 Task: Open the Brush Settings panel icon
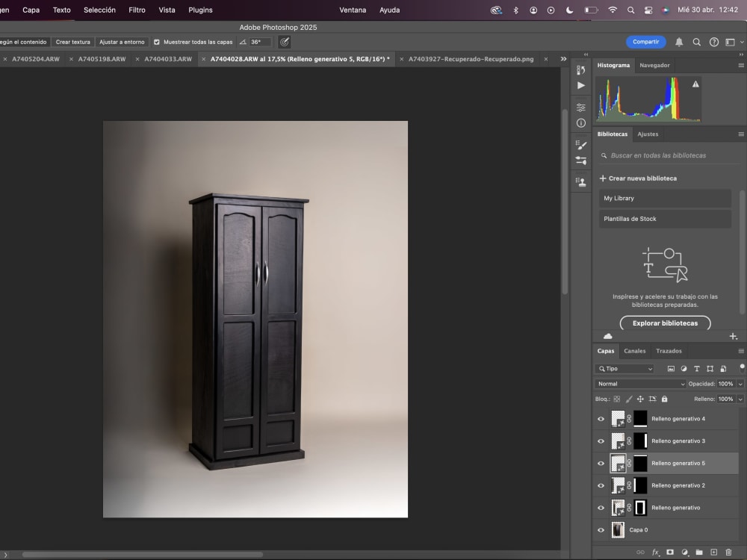(580, 161)
